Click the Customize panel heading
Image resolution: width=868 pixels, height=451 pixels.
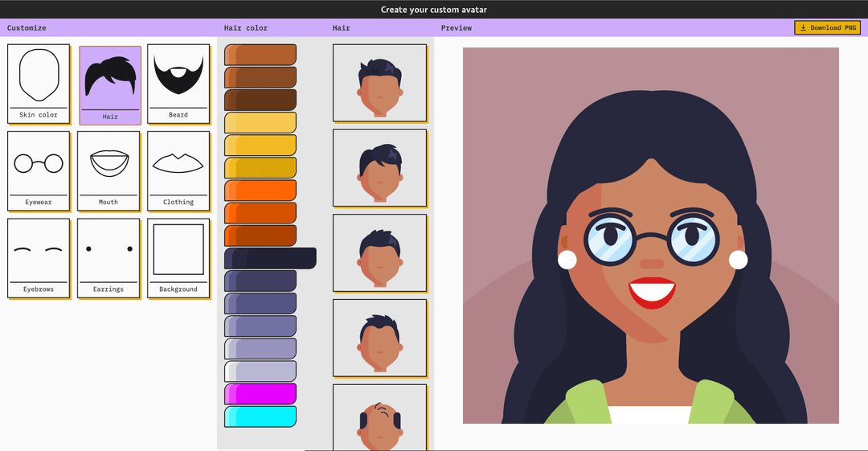coord(27,27)
